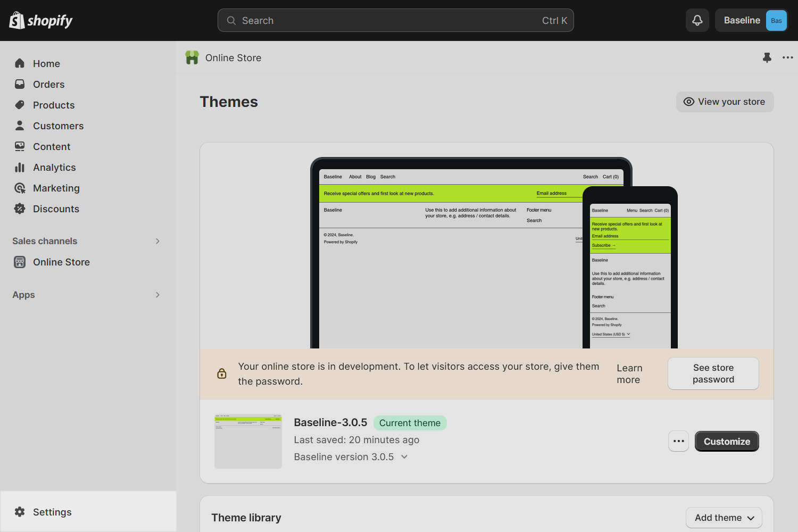Click the Current theme badge
This screenshot has width=798, height=532.
pos(410,422)
